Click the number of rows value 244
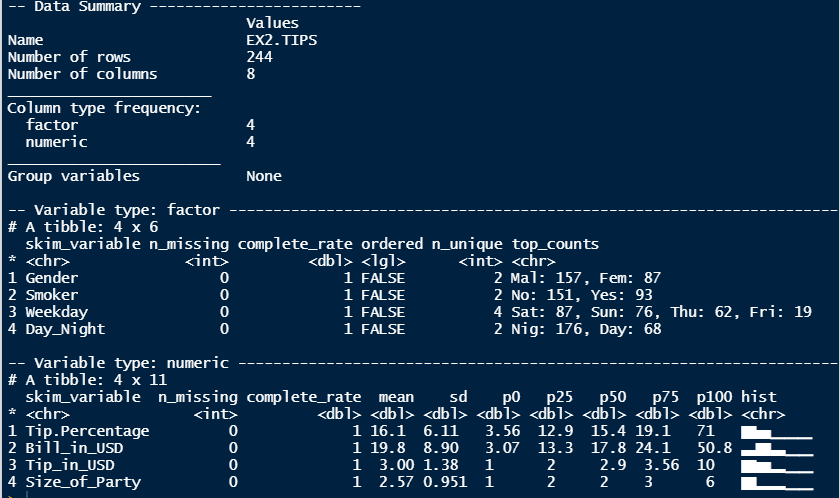The image size is (839, 498). [x=259, y=57]
